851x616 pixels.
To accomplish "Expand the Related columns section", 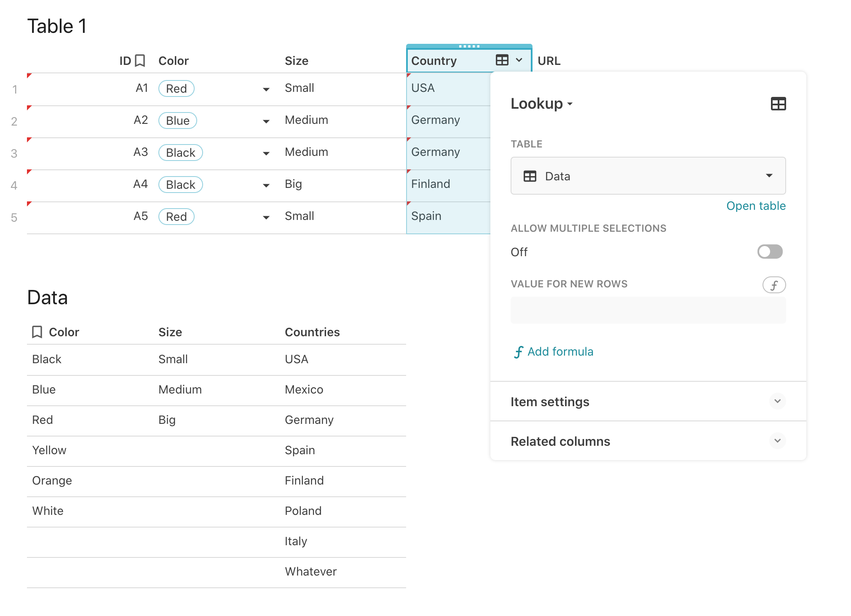I will [x=777, y=441].
